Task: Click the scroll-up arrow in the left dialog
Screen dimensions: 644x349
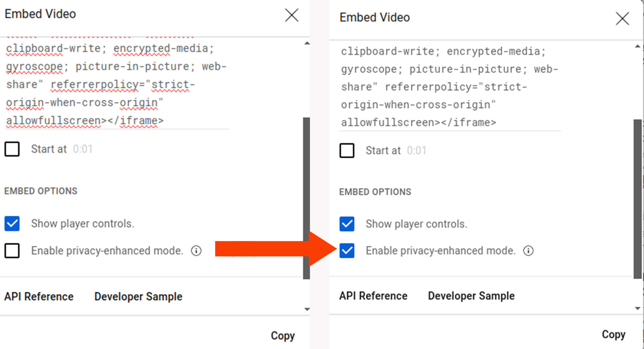Action: coord(307,42)
